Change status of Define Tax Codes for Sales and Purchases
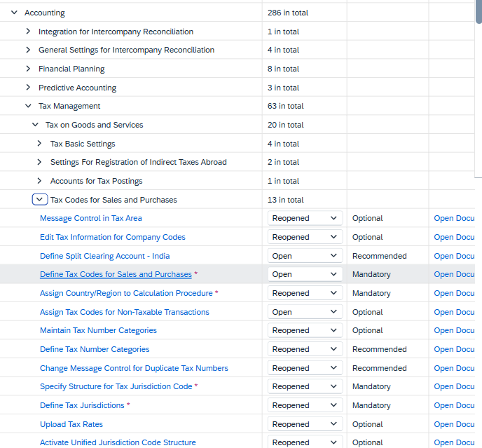The image size is (482, 448). 305,274
